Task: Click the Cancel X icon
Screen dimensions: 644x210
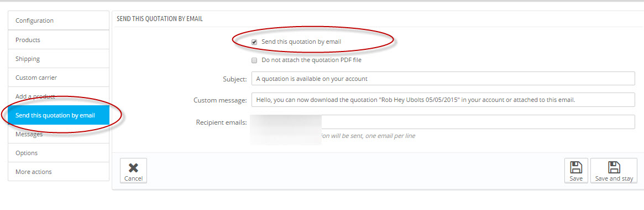Action: (133, 167)
